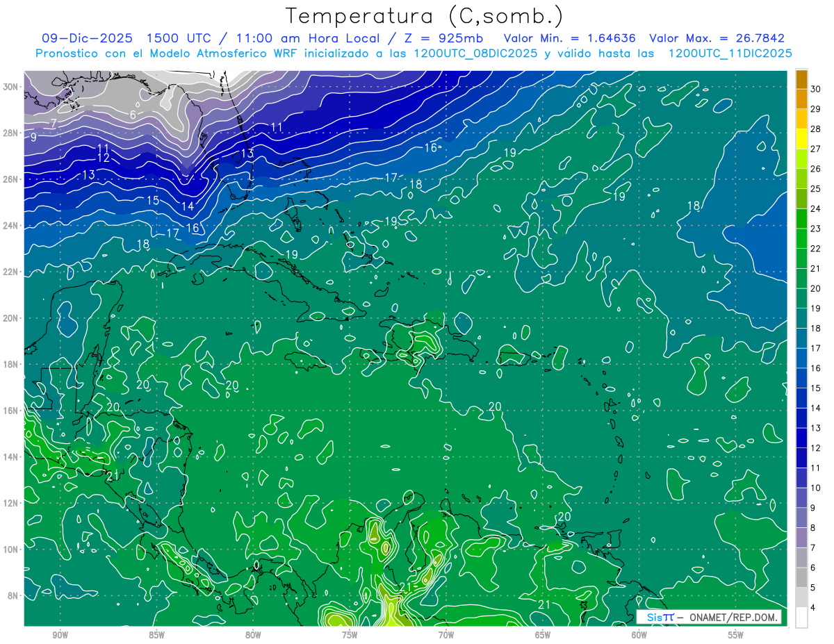Click the 60W longitude axis label
Image resolution: width=834 pixels, height=644 pixels.
coord(639,635)
